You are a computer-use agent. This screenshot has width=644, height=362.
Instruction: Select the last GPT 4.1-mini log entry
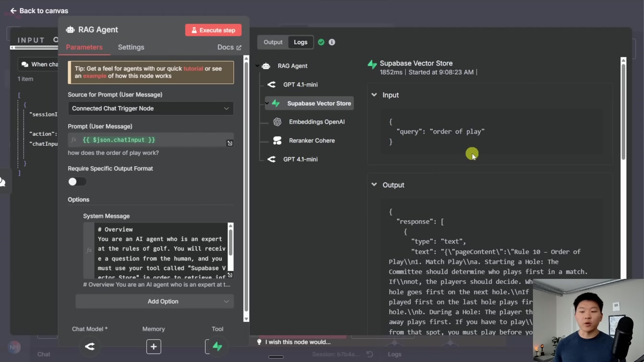pos(300,159)
